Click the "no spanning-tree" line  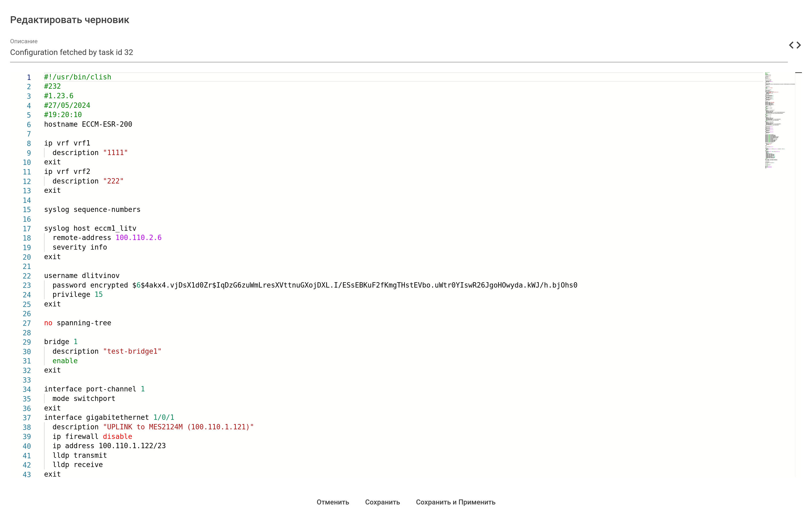(x=78, y=323)
